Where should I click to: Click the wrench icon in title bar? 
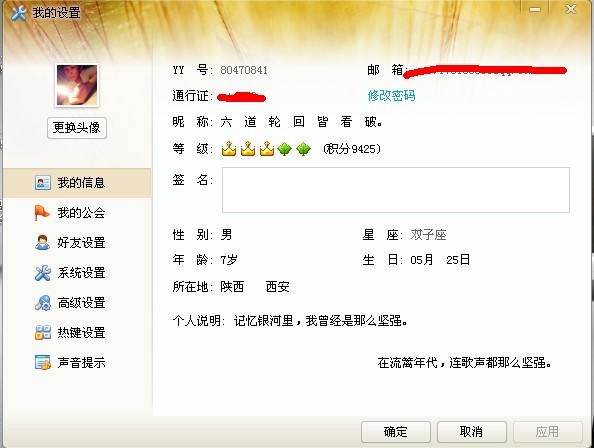tap(19, 13)
